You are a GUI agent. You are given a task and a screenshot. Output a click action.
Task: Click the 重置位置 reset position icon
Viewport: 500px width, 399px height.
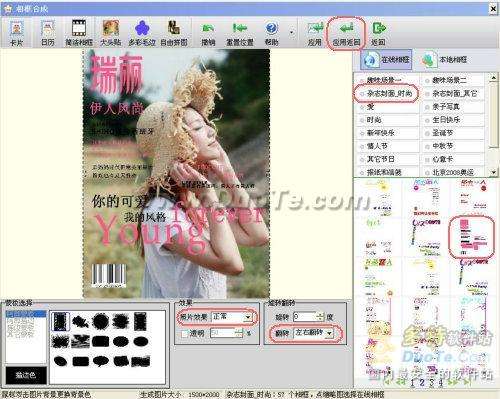click(x=240, y=33)
